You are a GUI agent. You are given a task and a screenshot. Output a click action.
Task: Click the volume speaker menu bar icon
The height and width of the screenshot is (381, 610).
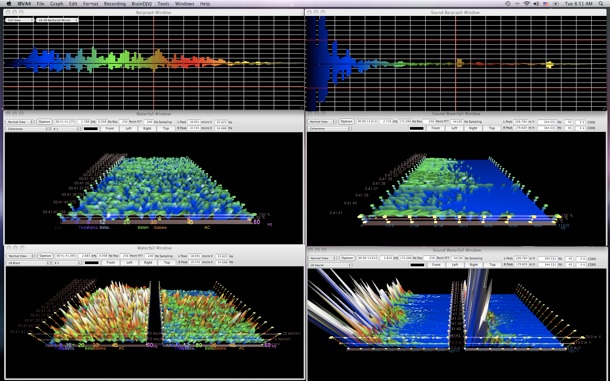pyautogui.click(x=536, y=4)
